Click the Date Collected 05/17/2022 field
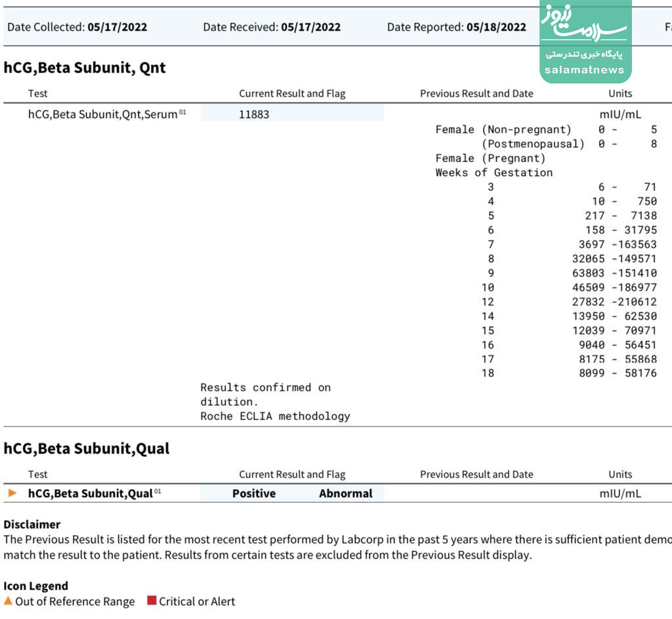The height and width of the screenshot is (619, 672). pos(77,27)
